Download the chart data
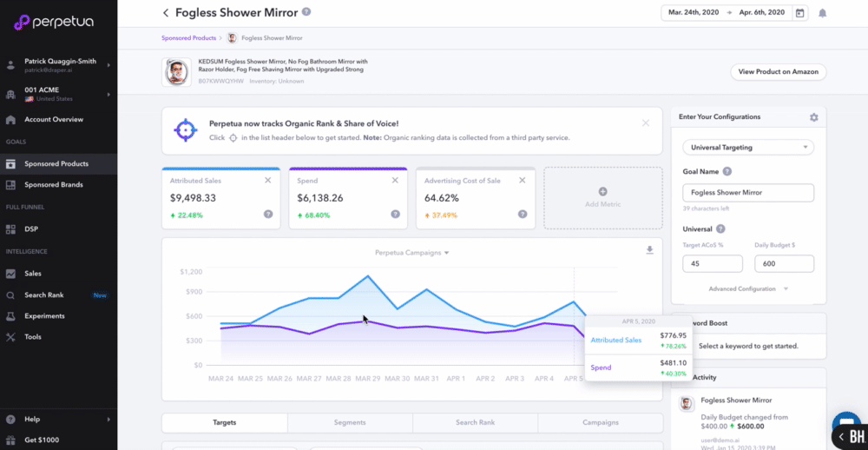 click(x=650, y=250)
